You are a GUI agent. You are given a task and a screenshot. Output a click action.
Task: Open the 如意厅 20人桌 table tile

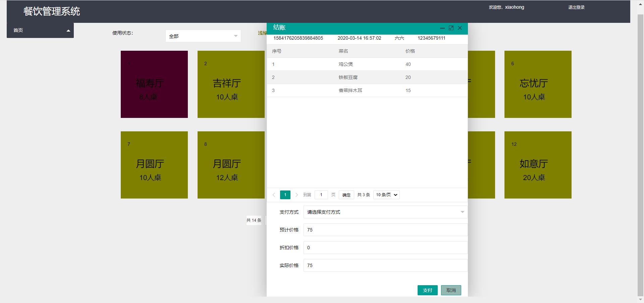[x=538, y=165]
